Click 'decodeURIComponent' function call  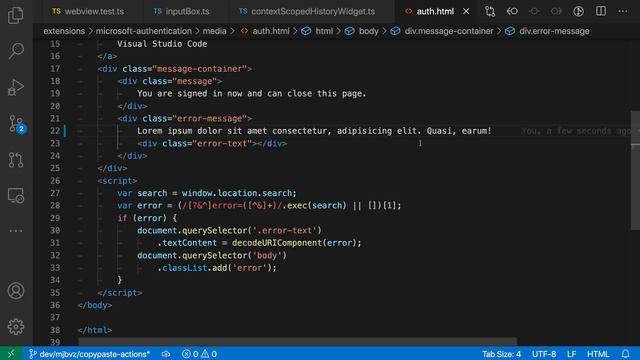(277, 243)
